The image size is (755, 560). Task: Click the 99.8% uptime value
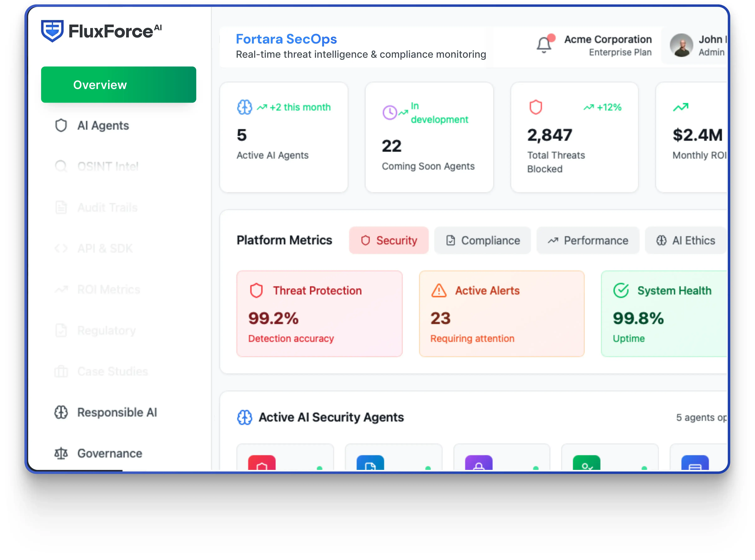click(x=638, y=318)
